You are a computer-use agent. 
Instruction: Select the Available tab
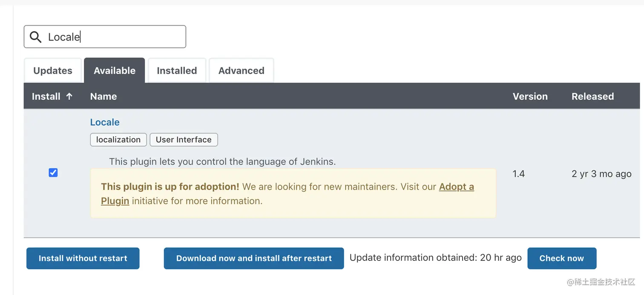click(x=115, y=71)
